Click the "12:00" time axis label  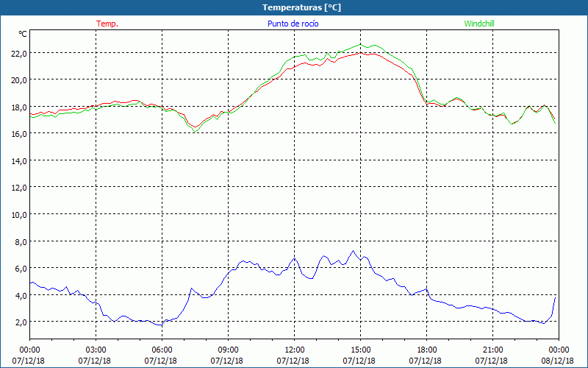click(295, 350)
